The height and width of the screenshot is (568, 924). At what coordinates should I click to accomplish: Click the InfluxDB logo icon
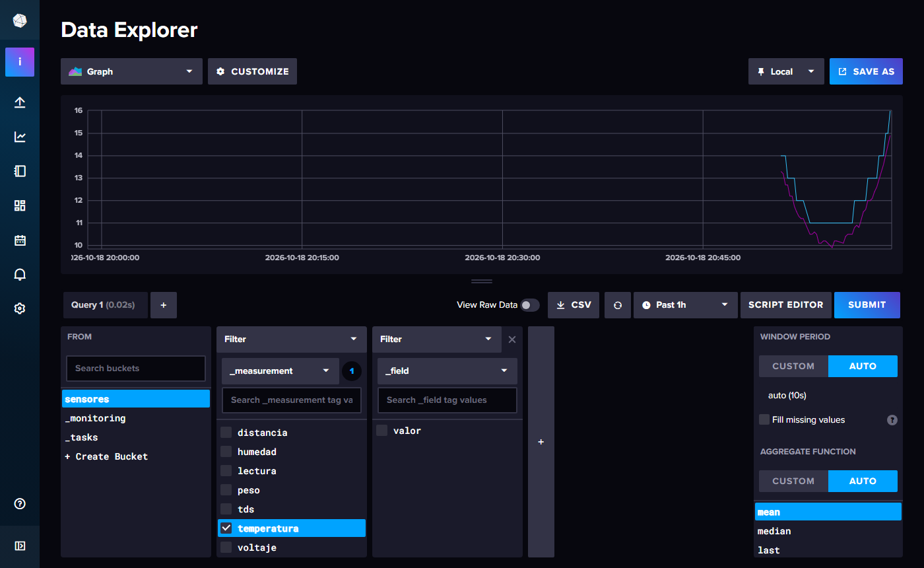tap(20, 21)
